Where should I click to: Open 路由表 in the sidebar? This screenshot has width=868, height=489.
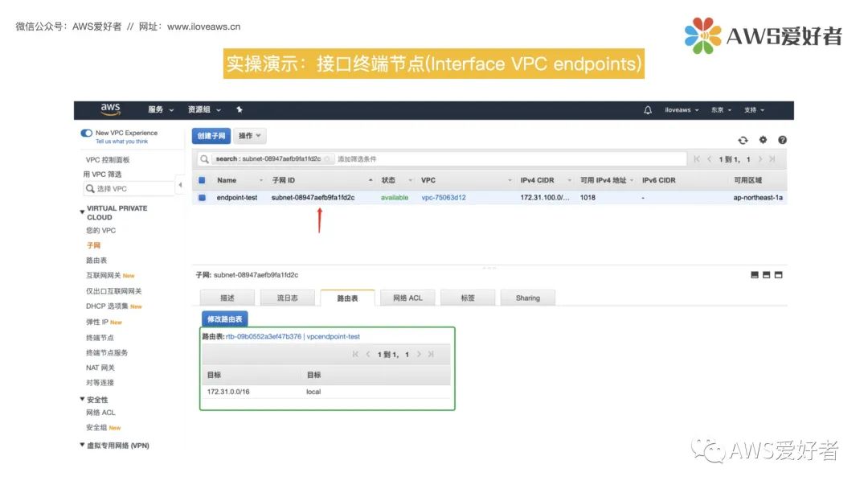click(96, 261)
